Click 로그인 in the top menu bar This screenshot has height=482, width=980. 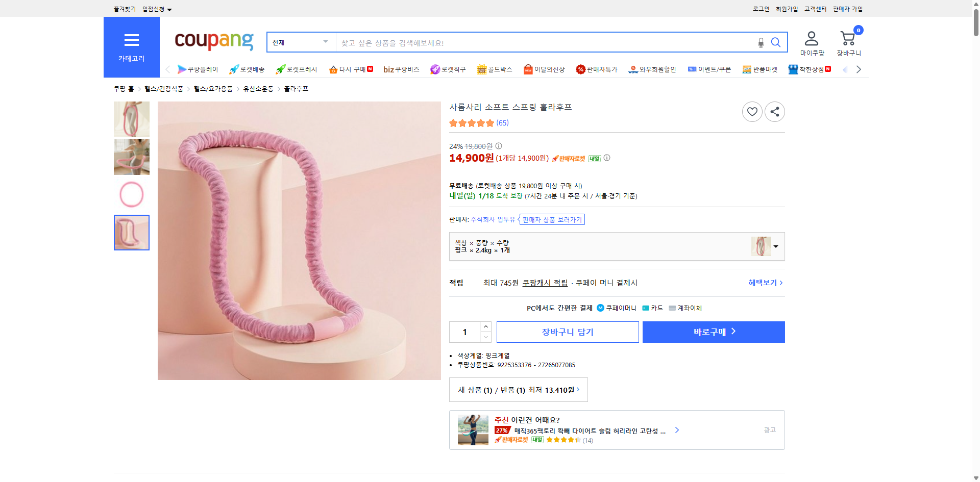pos(760,9)
